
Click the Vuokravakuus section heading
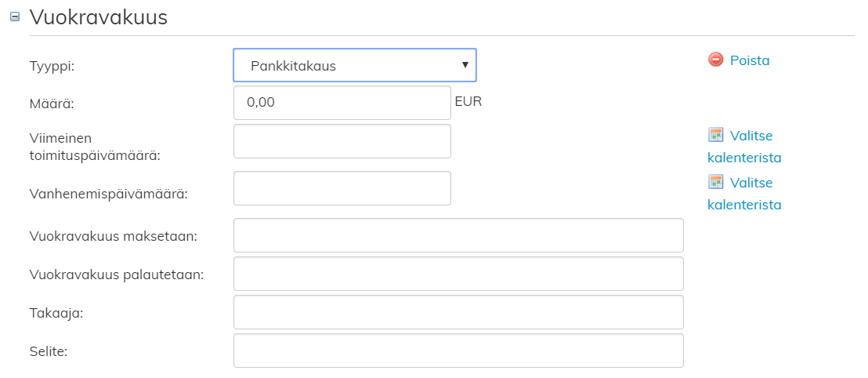coord(99,17)
